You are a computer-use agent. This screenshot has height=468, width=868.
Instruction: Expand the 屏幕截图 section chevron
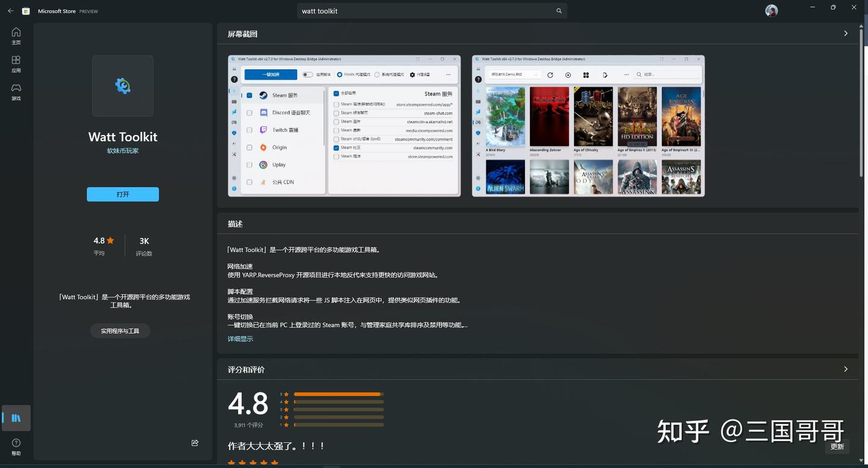846,34
